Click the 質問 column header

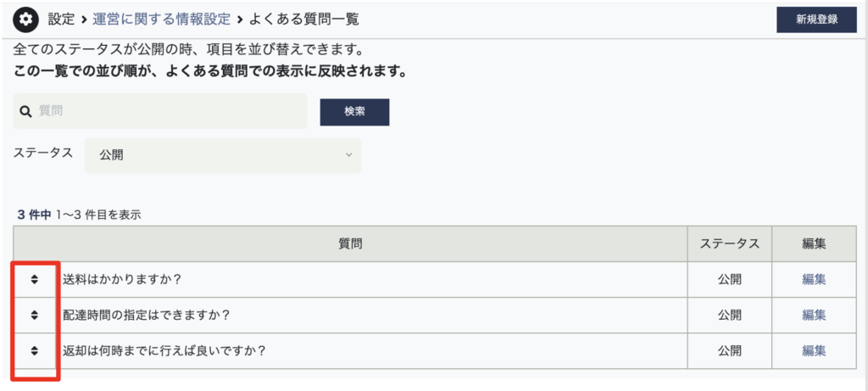[x=350, y=243]
